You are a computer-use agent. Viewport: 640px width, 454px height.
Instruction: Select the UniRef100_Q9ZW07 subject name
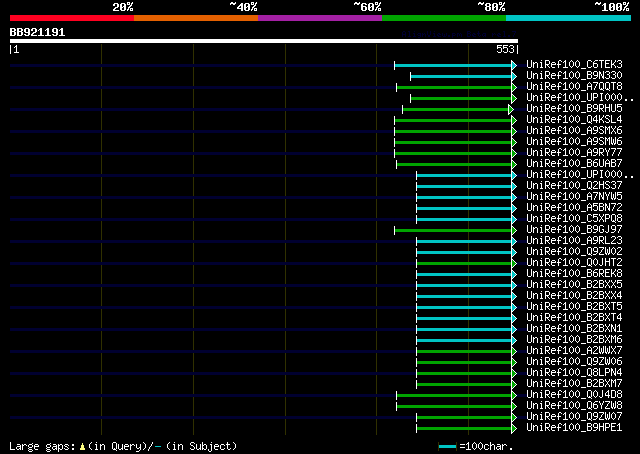coord(574,417)
